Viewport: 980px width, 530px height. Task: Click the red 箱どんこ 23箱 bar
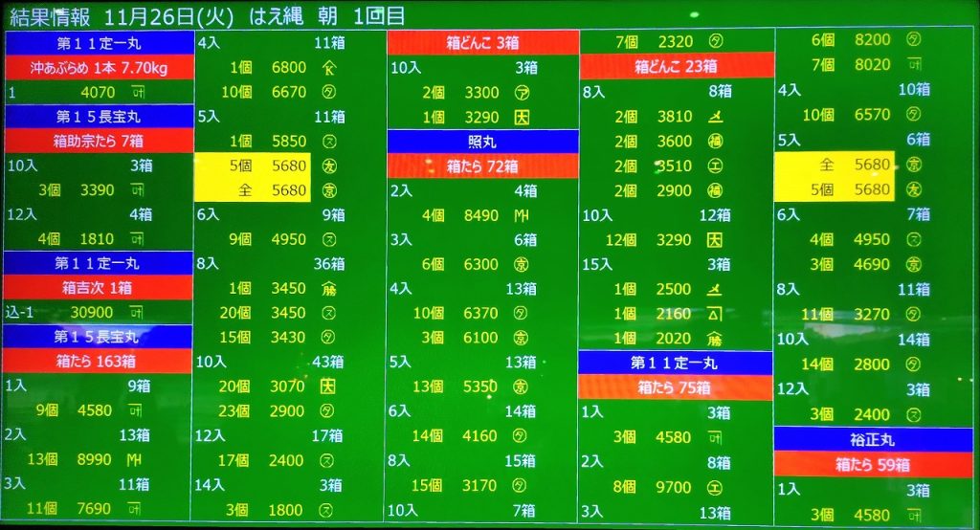pyautogui.click(x=676, y=67)
